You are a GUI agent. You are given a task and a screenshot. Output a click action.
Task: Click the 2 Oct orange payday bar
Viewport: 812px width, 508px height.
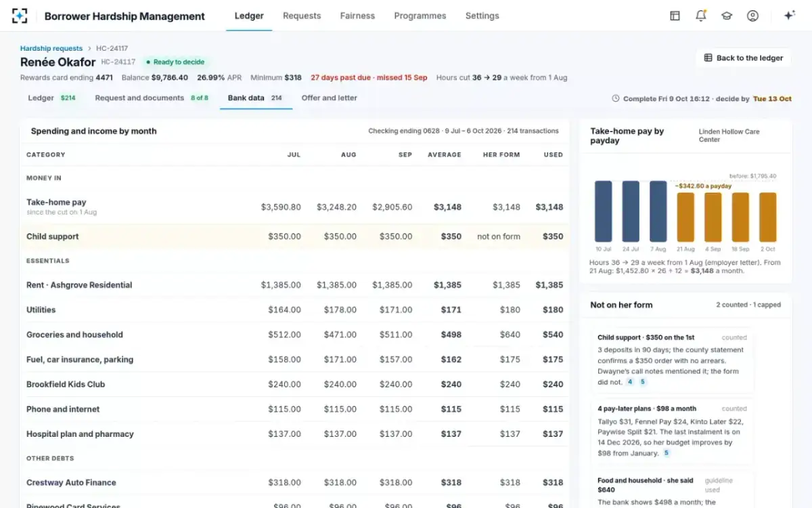tap(768, 217)
